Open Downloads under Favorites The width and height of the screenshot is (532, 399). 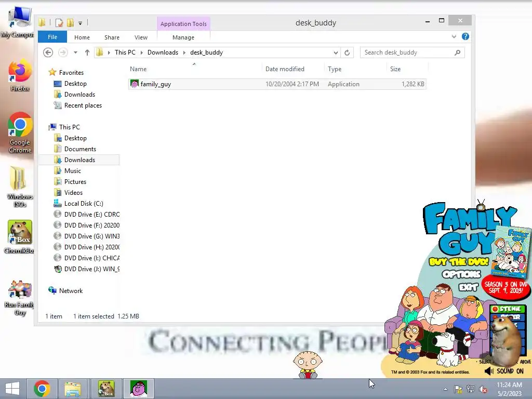click(x=75, y=95)
